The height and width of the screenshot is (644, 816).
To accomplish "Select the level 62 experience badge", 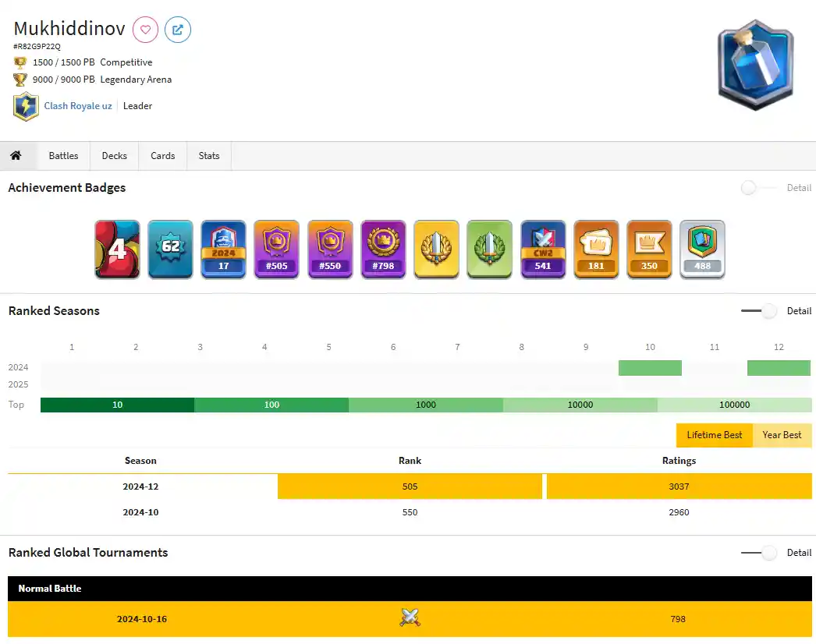I will tap(170, 249).
